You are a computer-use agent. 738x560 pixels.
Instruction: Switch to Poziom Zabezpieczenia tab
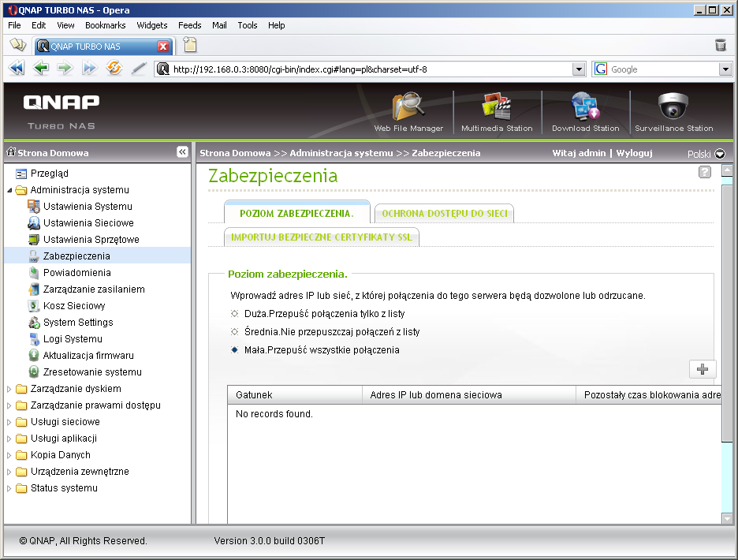tap(297, 213)
